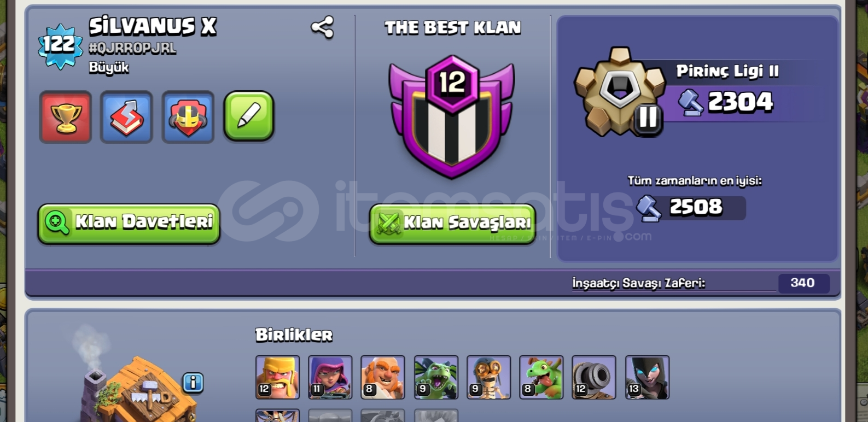Select the Boxer Giant troop level 8

383,377
